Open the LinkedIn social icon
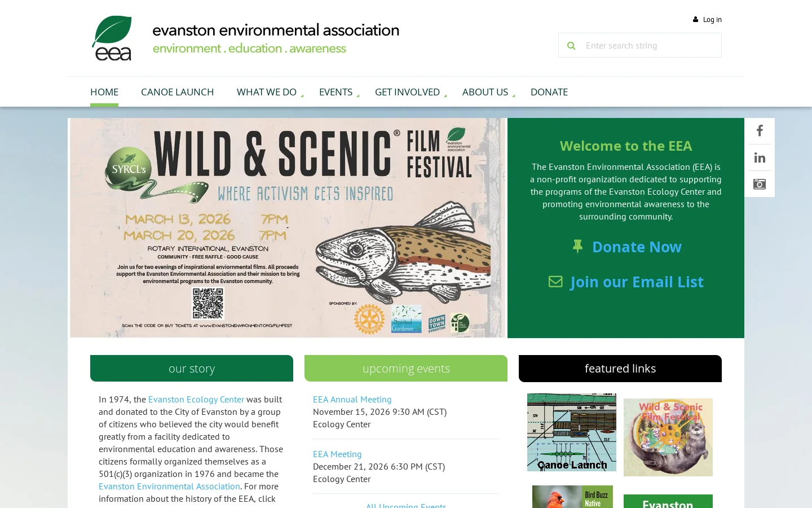This screenshot has width=812, height=508. click(760, 157)
